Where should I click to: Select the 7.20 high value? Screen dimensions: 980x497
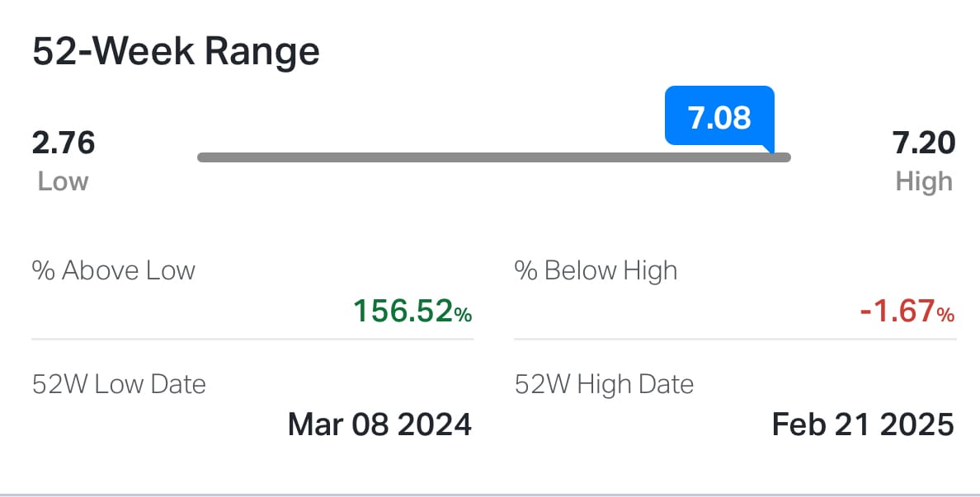[x=923, y=143]
